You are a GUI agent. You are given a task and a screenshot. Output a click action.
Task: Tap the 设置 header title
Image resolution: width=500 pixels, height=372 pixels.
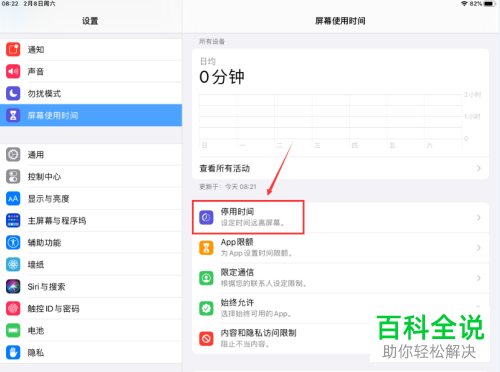click(x=90, y=21)
